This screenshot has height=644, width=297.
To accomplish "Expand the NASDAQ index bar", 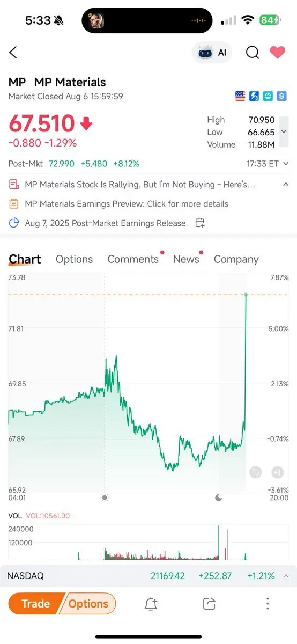I will click(x=148, y=576).
